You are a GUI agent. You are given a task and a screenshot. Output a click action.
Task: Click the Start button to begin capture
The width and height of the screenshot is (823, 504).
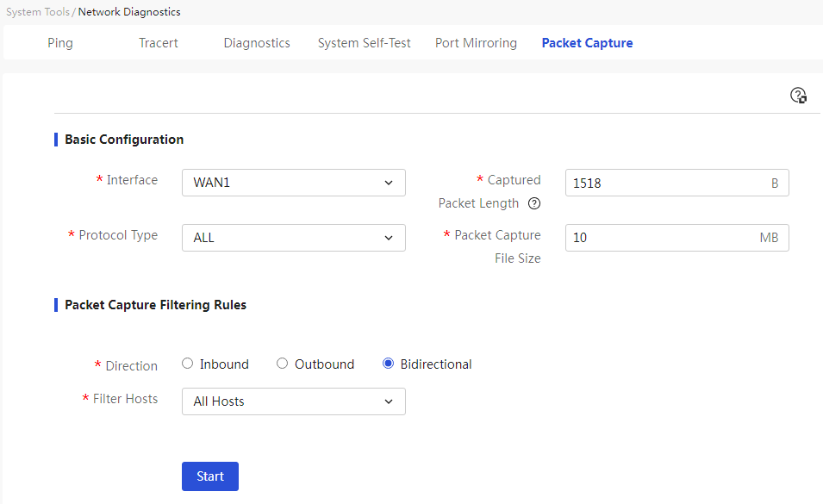pos(210,476)
